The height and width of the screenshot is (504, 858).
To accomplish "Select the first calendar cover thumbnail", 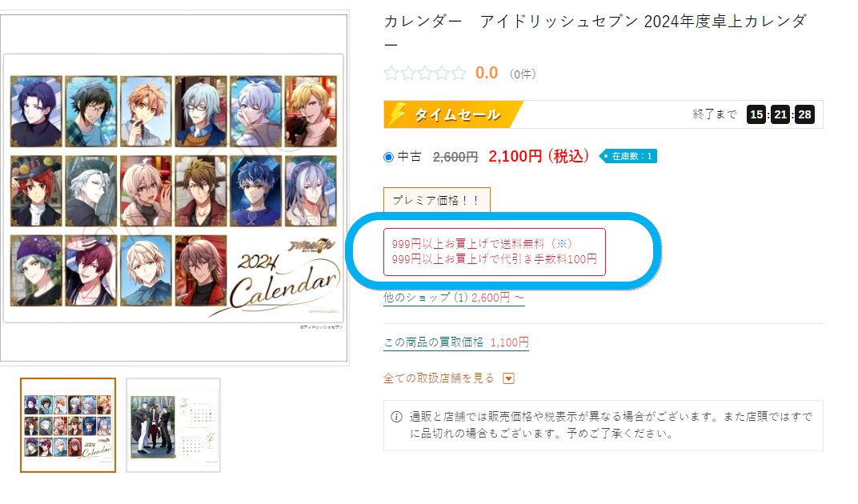I will 68,425.
